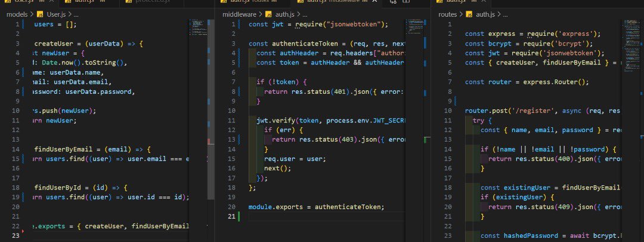Click 'findUserById = (id) => {' in User.js
The image size is (644, 242).
(x=80, y=188)
